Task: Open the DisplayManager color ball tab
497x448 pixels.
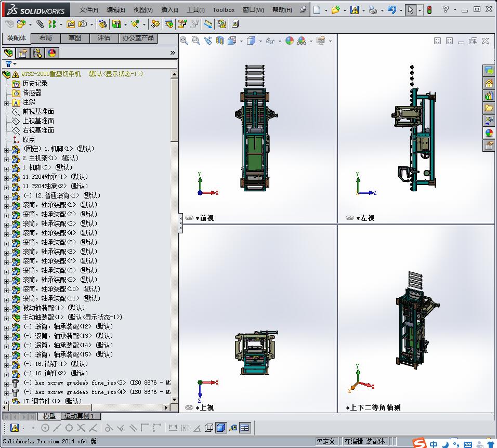Action: pos(52,53)
